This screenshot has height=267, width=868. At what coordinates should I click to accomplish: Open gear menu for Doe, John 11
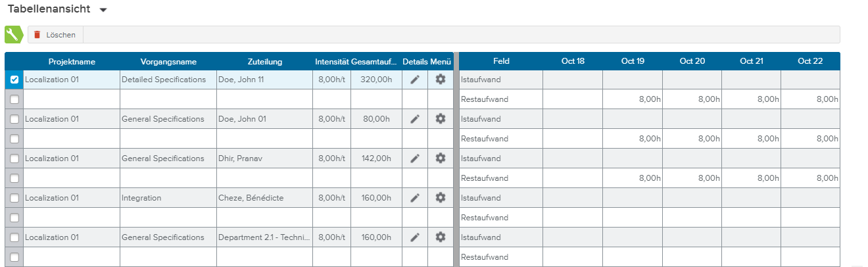(441, 80)
